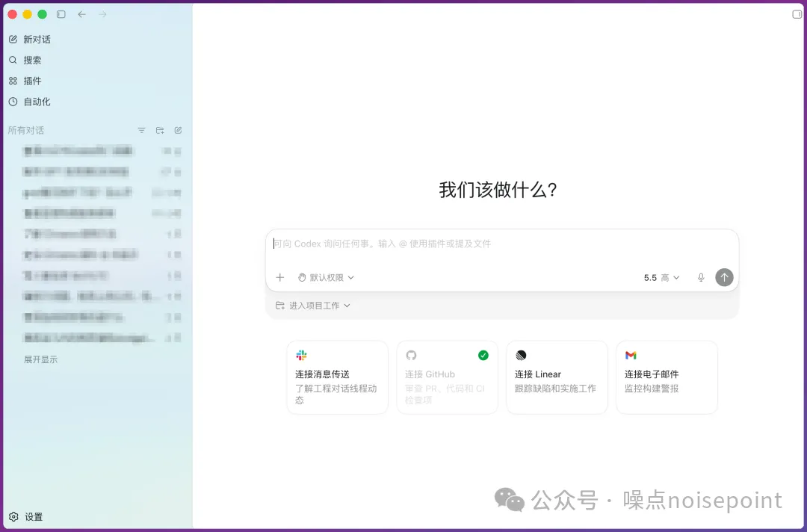Image resolution: width=807 pixels, height=532 pixels.
Task: Open 搜索 in the sidebar
Action: click(25, 61)
